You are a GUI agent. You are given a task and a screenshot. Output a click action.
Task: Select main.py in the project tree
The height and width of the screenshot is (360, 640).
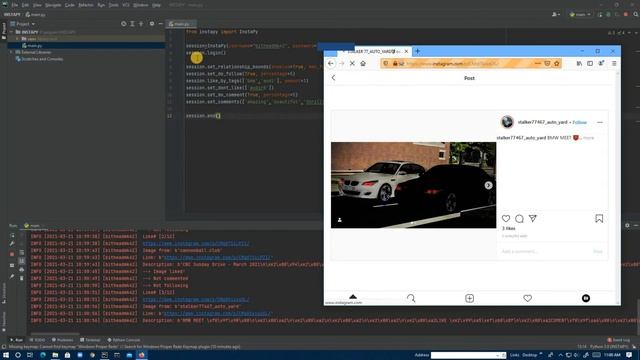[34, 46]
